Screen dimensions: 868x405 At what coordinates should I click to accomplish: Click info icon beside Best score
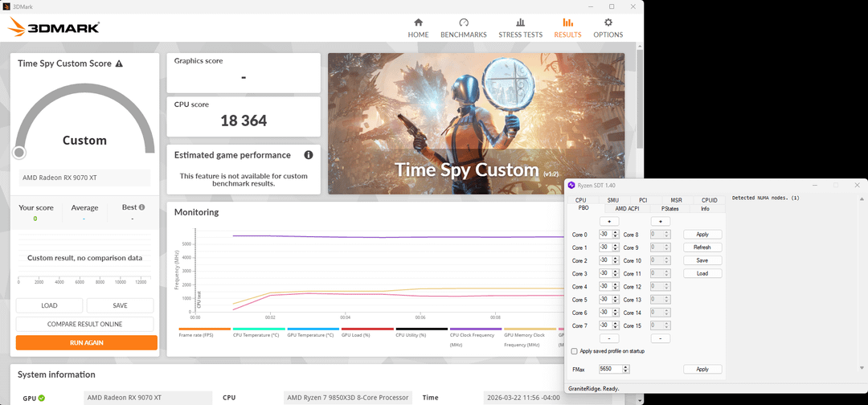coord(142,207)
